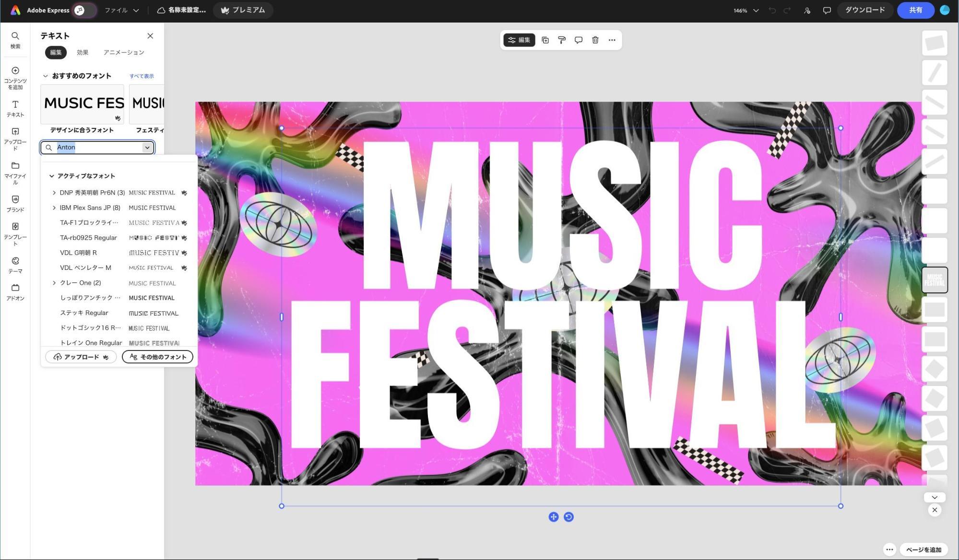Switch to the アニメーション tab
Screen dimensions: 959x560
click(123, 52)
